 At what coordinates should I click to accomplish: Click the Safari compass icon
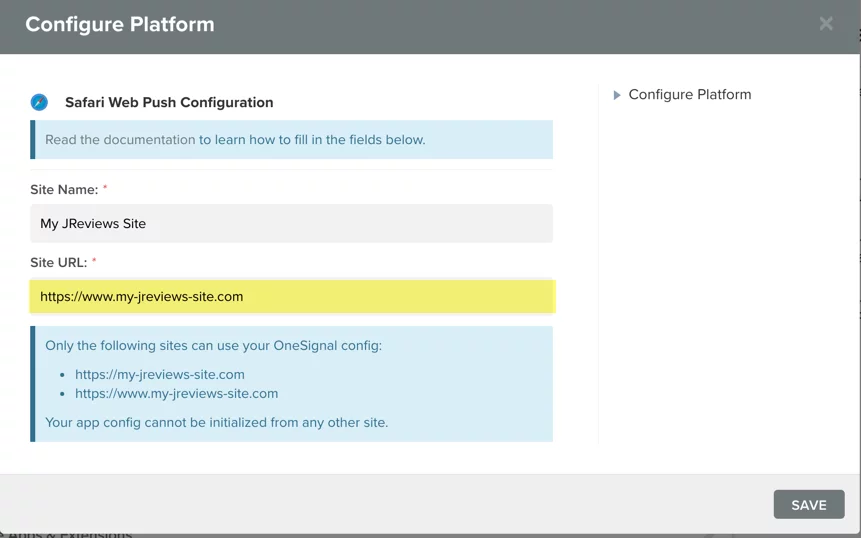click(39, 102)
